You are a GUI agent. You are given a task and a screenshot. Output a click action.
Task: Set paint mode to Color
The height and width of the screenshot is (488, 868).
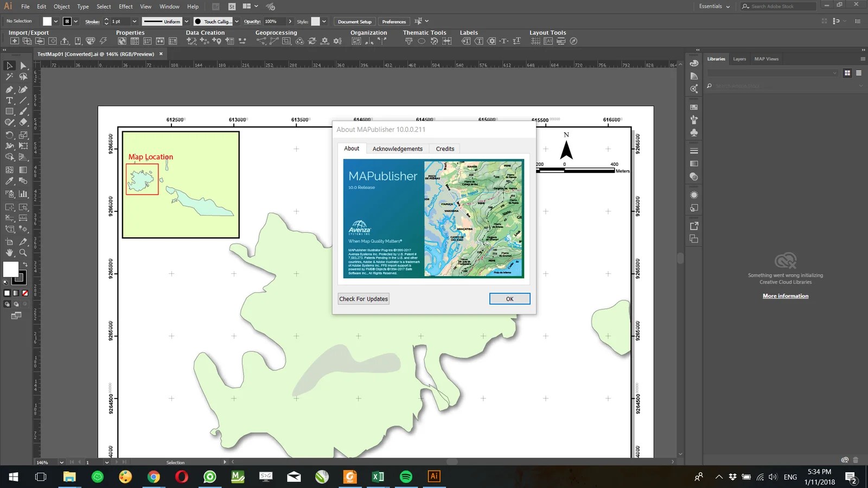(7, 293)
